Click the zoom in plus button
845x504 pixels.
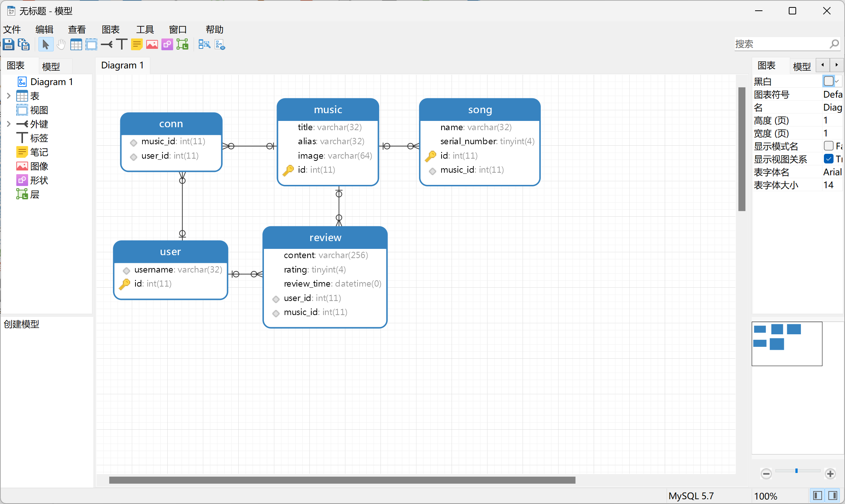click(x=830, y=474)
